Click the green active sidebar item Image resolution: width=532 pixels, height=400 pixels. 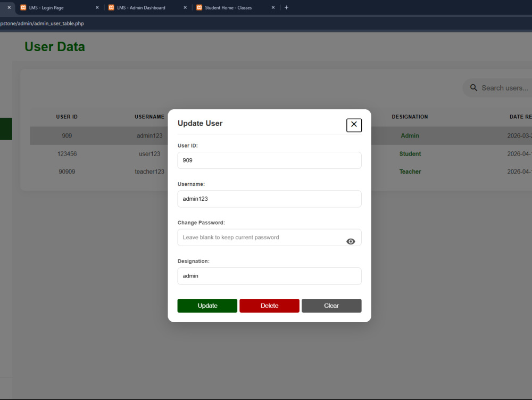coord(6,129)
